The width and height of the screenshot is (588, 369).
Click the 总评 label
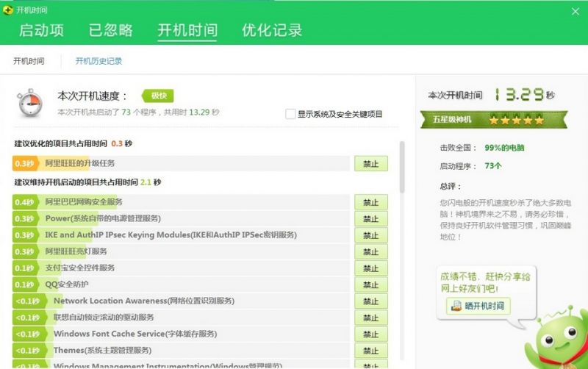click(451, 187)
